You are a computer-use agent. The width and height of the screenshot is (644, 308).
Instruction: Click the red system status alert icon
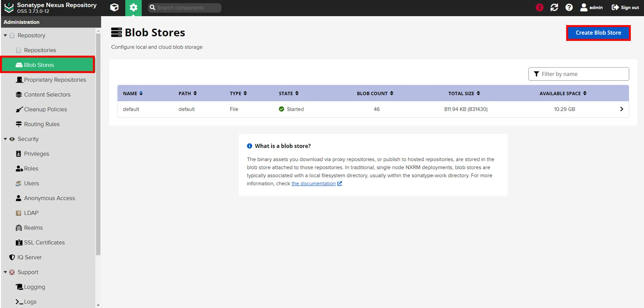point(540,7)
